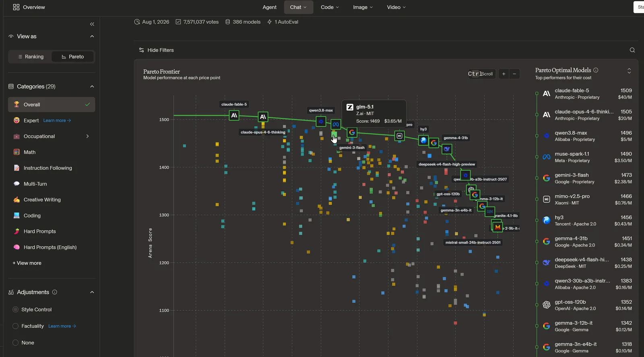The width and height of the screenshot is (644, 357).
Task: Click the Anthropic logo for claude-fable-5 in list
Action: coord(547,94)
